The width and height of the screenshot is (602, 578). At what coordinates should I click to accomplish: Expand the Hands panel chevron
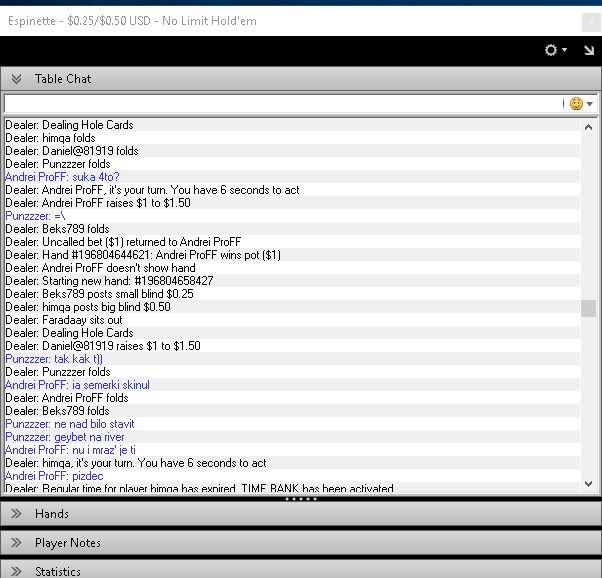[x=16, y=514]
